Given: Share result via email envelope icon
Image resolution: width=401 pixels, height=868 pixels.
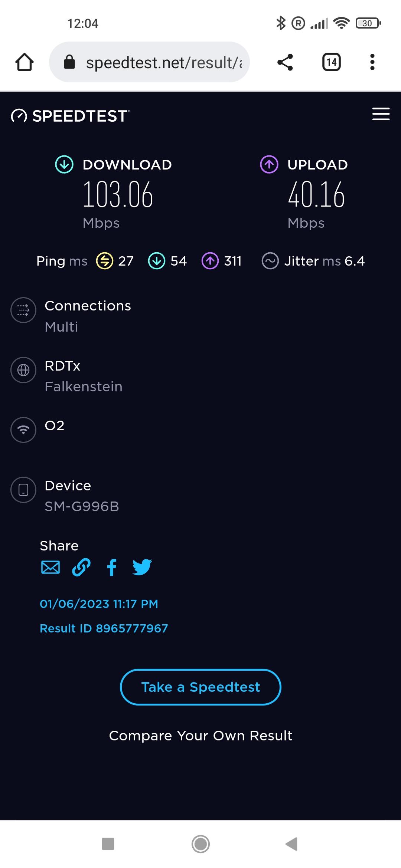Looking at the screenshot, I should (x=50, y=567).
